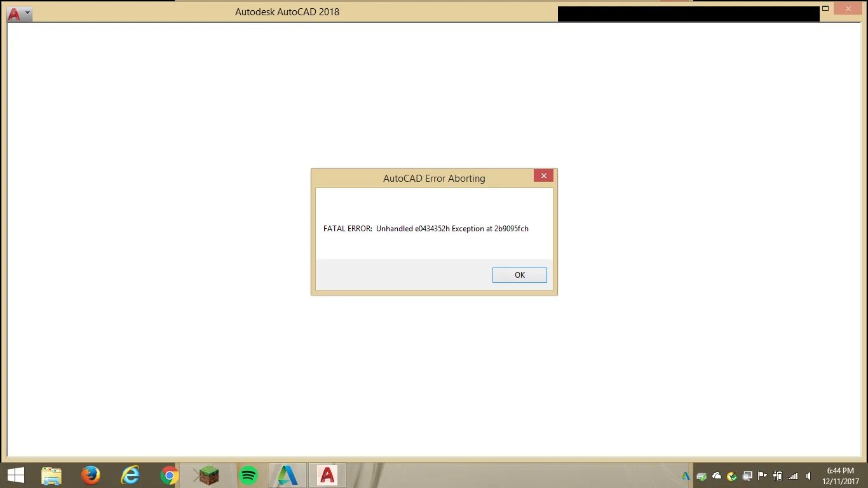This screenshot has width=868, height=488.
Task: Click the Autodesk tray icon
Action: pos(686,476)
